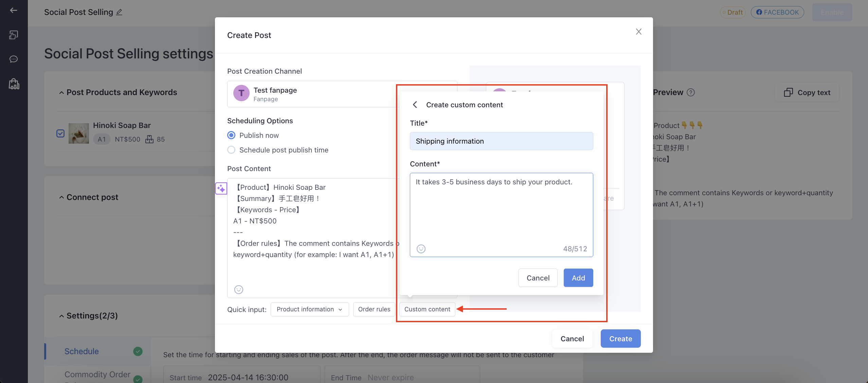The image size is (868, 383).
Task: Select Schedule post publish time option
Action: click(231, 150)
